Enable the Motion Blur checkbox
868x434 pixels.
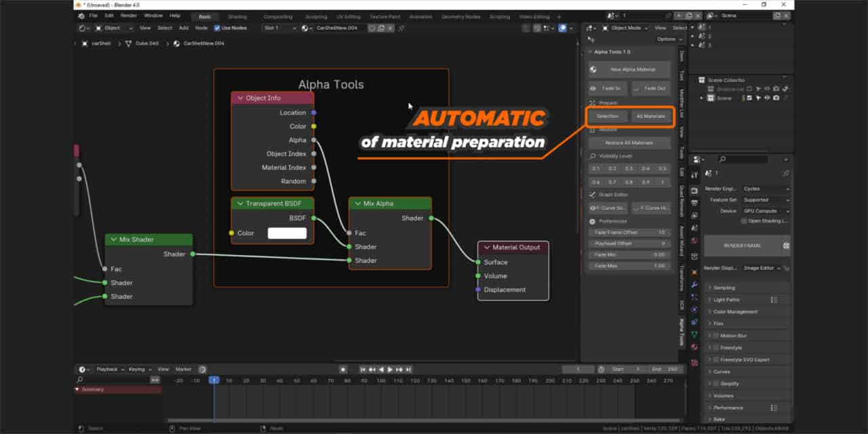[x=716, y=336]
